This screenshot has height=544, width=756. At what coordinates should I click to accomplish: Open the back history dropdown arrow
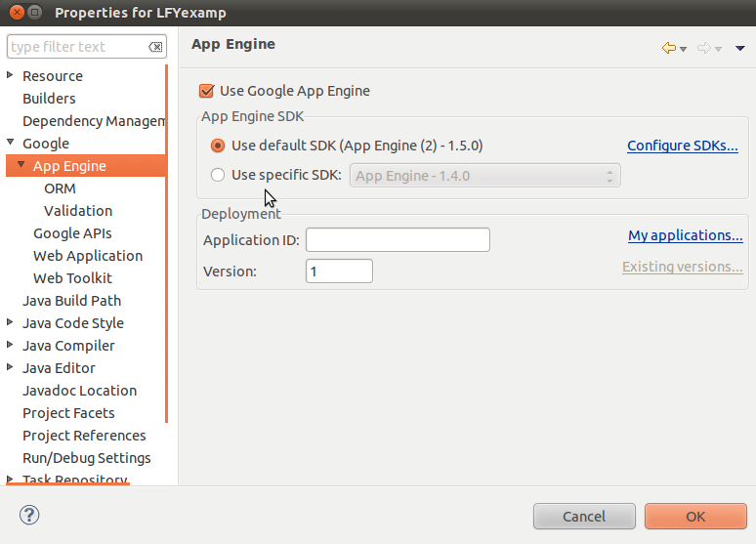[x=684, y=49]
